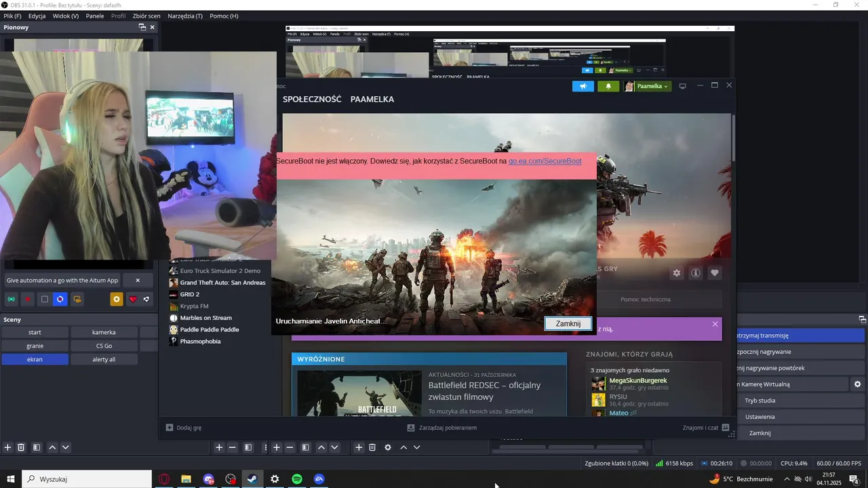Open source properties gear in bottom toolbar
The height and width of the screenshot is (488, 868).
[388, 447]
